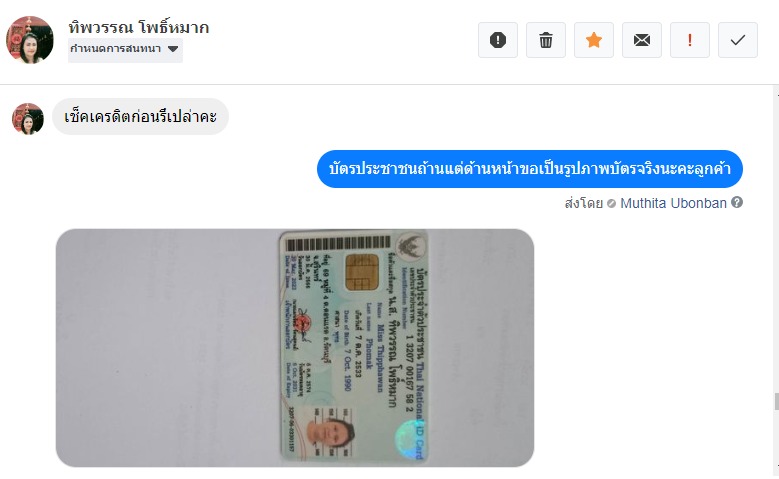
Task: Flag conversation as priority with the red exclamation
Action: [x=690, y=40]
